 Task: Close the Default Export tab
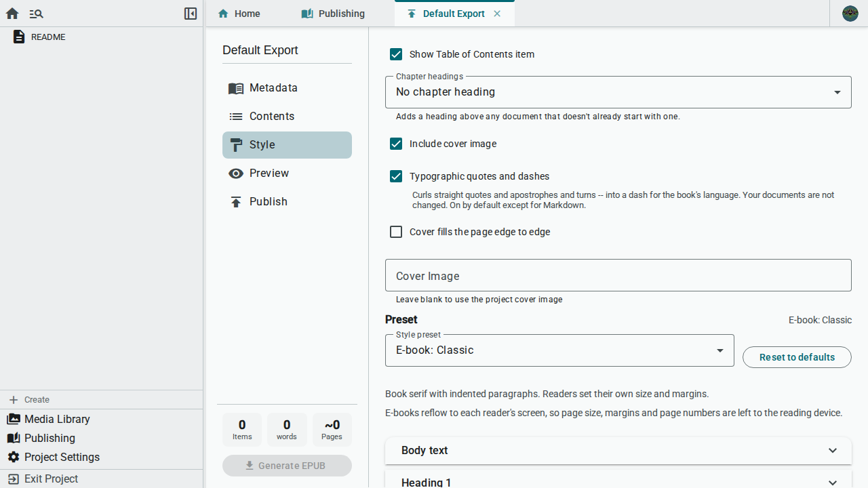pos(497,14)
